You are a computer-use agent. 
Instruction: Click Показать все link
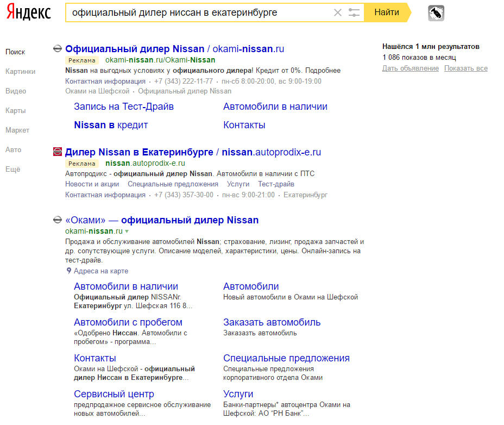pos(465,68)
